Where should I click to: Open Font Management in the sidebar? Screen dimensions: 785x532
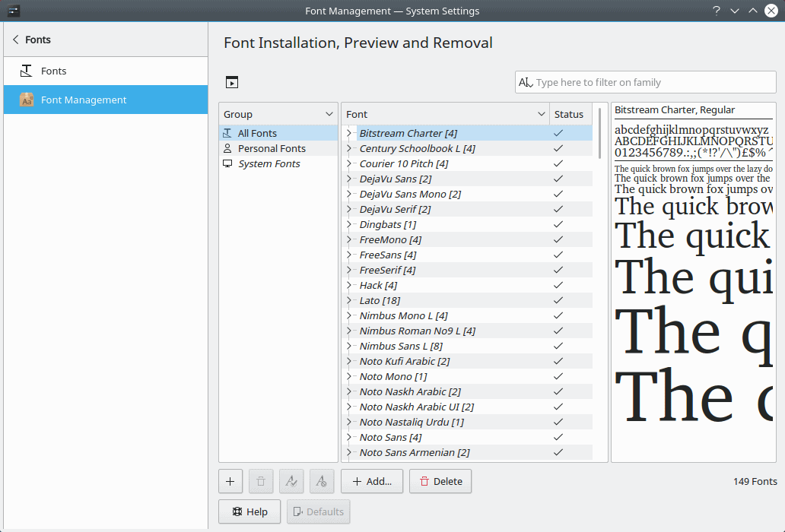coord(84,100)
